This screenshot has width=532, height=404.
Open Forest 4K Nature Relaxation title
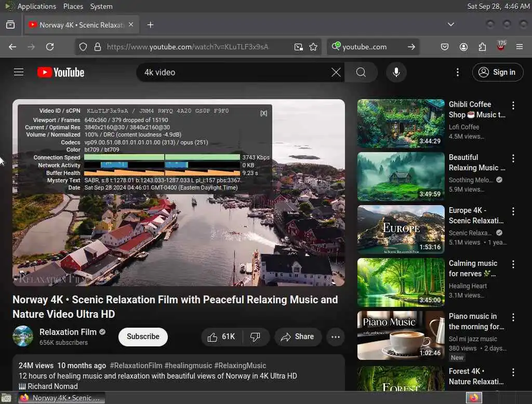coord(476,376)
